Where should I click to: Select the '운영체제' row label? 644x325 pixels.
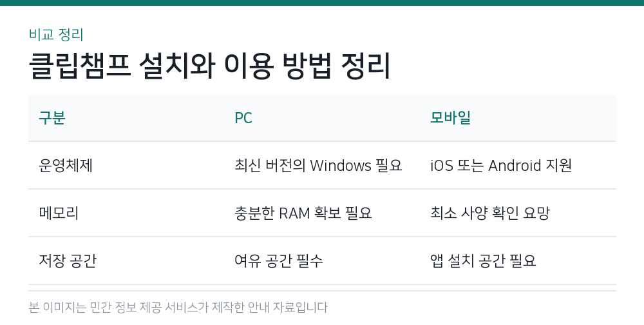(x=66, y=165)
